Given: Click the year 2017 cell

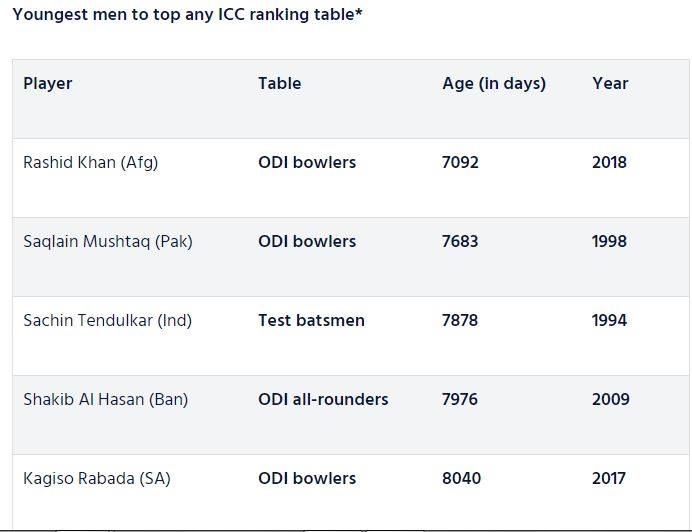Looking at the screenshot, I should 608,478.
